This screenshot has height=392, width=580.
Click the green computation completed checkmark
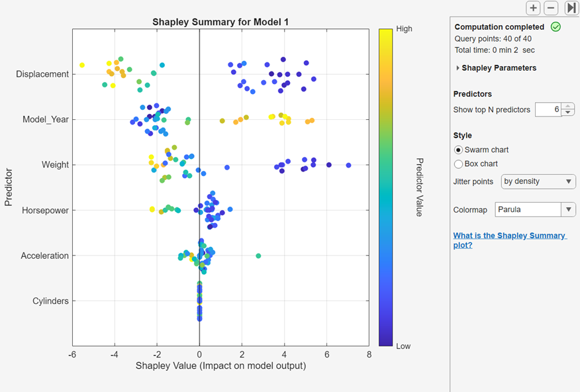click(x=556, y=26)
